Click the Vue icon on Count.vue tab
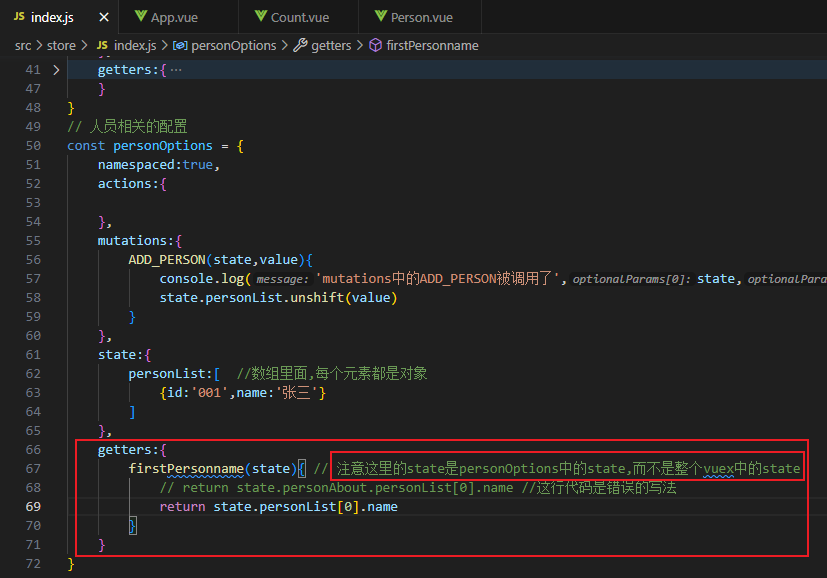The width and height of the screenshot is (827, 578). coord(261,16)
